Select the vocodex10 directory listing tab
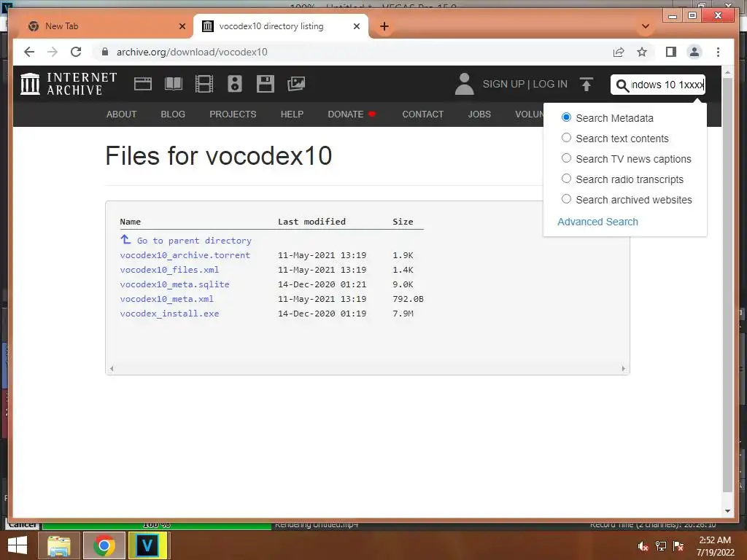 pos(281,27)
